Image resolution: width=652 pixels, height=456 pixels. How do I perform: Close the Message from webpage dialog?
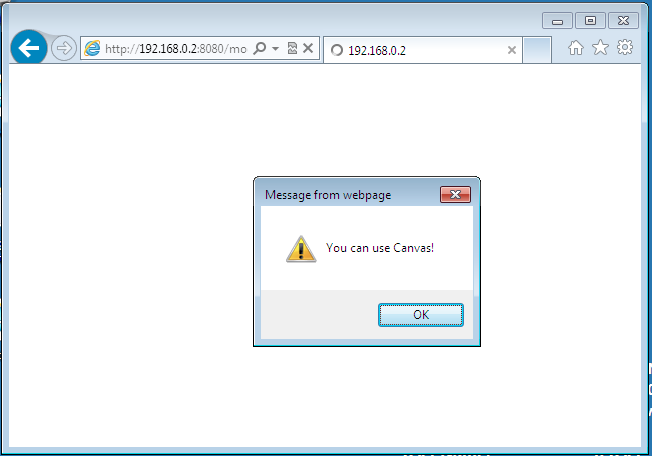pos(455,195)
